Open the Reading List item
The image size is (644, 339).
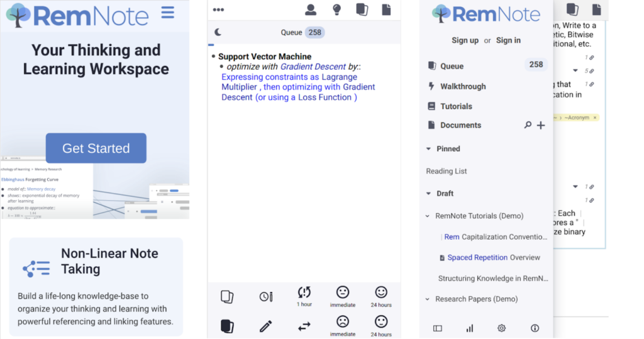click(447, 171)
